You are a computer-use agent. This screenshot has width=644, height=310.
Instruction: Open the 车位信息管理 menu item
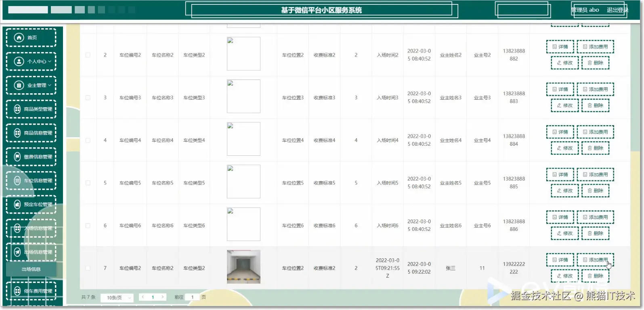tap(31, 180)
